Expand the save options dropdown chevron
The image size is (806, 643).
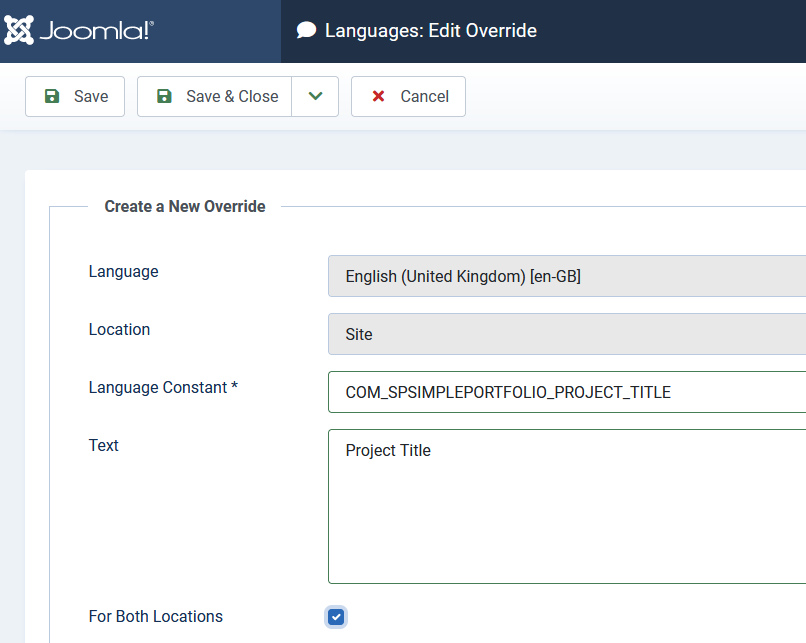(x=315, y=97)
